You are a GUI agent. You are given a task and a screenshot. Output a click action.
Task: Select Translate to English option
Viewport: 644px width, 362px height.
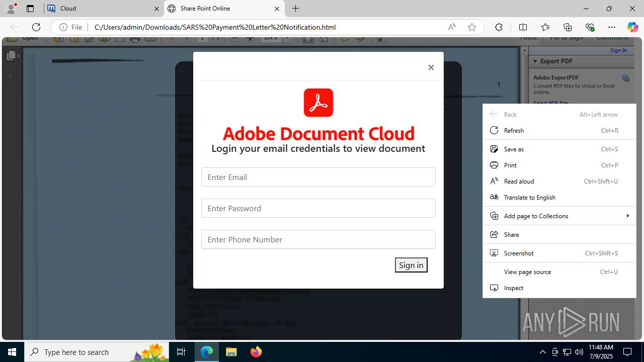coord(559,197)
